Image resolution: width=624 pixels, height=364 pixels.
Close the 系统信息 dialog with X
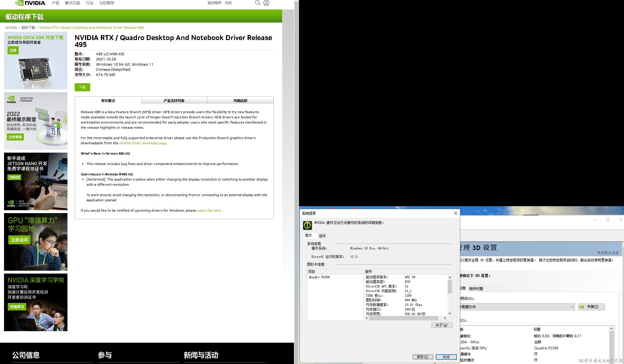point(456,213)
